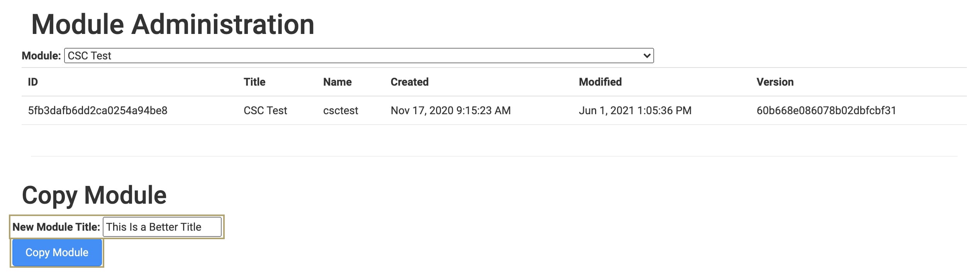The image size is (980, 277).
Task: Focus the New Module Title input
Action: click(162, 227)
